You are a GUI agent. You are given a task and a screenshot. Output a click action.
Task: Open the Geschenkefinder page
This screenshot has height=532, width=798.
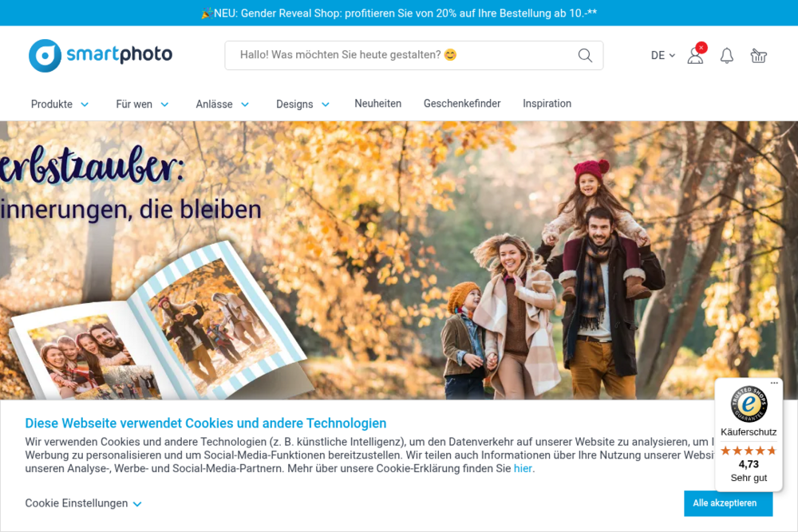tap(462, 104)
